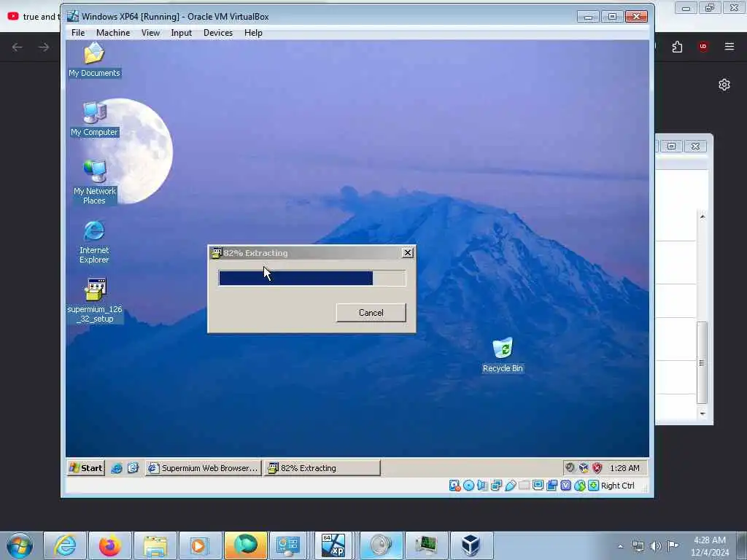This screenshot has width=747, height=560.
Task: Open the Input menu
Action: [181, 33]
